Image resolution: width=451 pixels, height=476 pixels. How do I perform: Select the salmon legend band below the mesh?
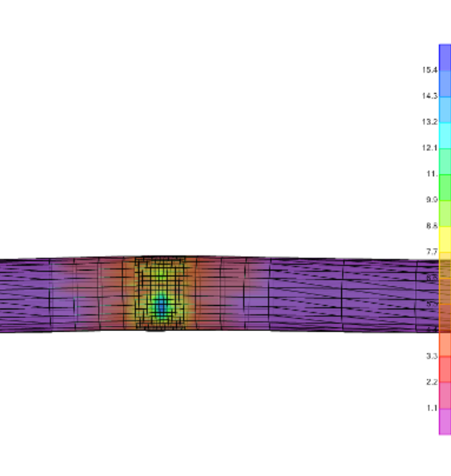pyautogui.click(x=445, y=344)
